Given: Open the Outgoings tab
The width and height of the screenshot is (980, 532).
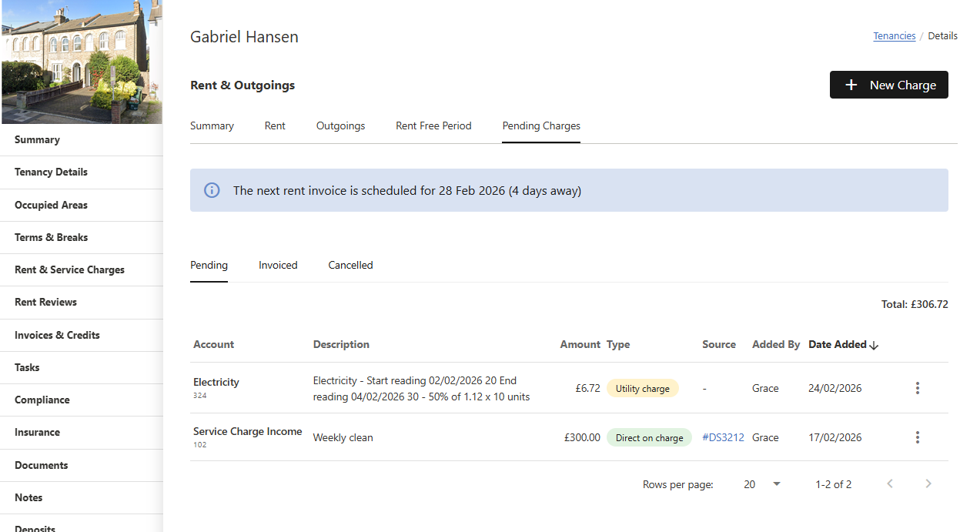Looking at the screenshot, I should 340,125.
